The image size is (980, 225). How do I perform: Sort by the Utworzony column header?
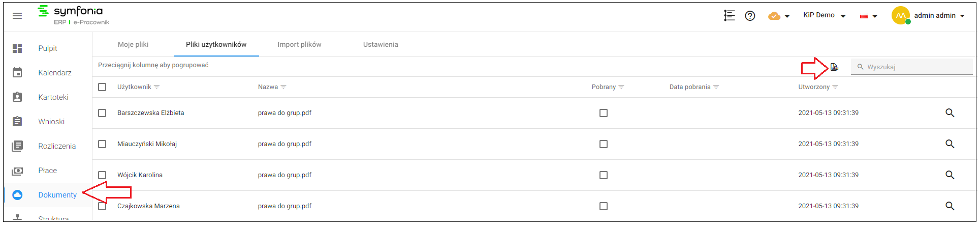click(x=814, y=87)
